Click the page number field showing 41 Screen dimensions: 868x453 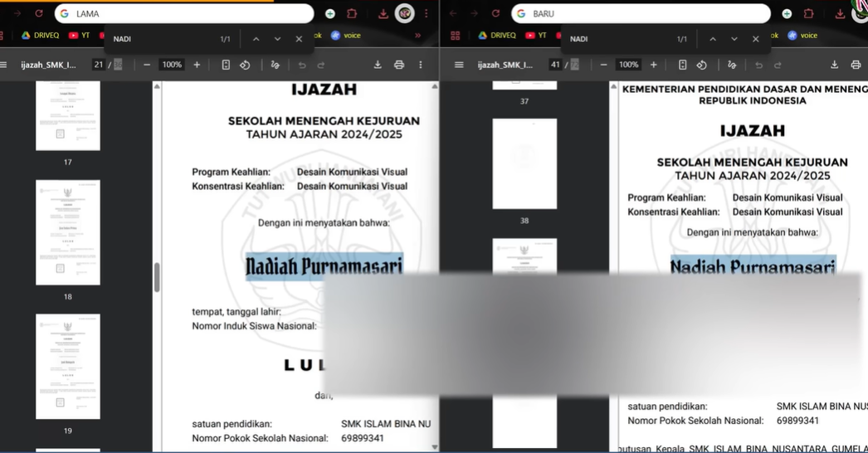554,65
